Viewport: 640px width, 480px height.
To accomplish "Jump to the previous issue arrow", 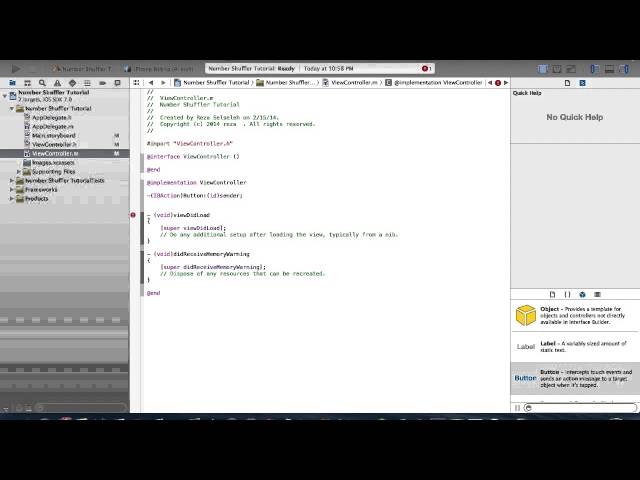I will 490,82.
